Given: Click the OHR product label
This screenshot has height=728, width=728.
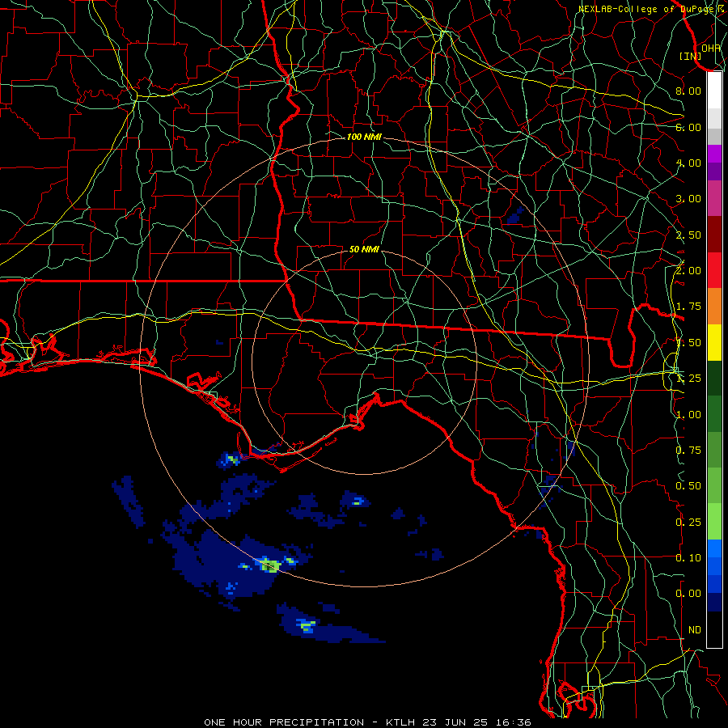Looking at the screenshot, I should click(x=711, y=48).
